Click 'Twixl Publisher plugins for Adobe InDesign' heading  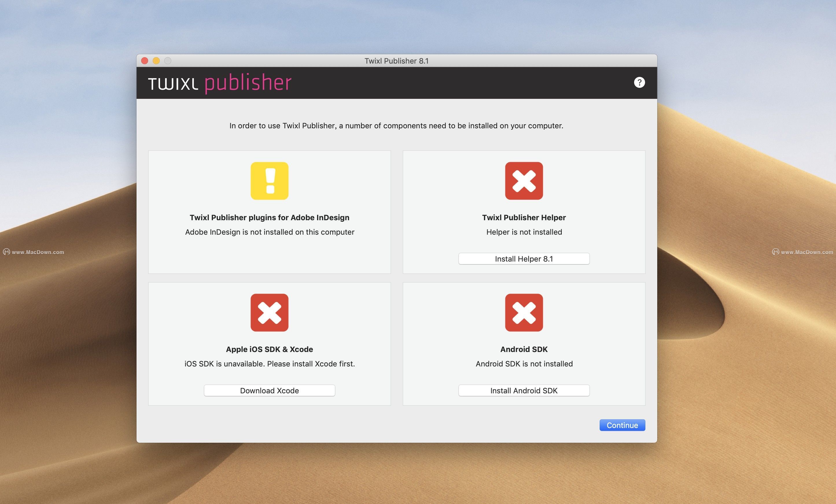(x=269, y=218)
